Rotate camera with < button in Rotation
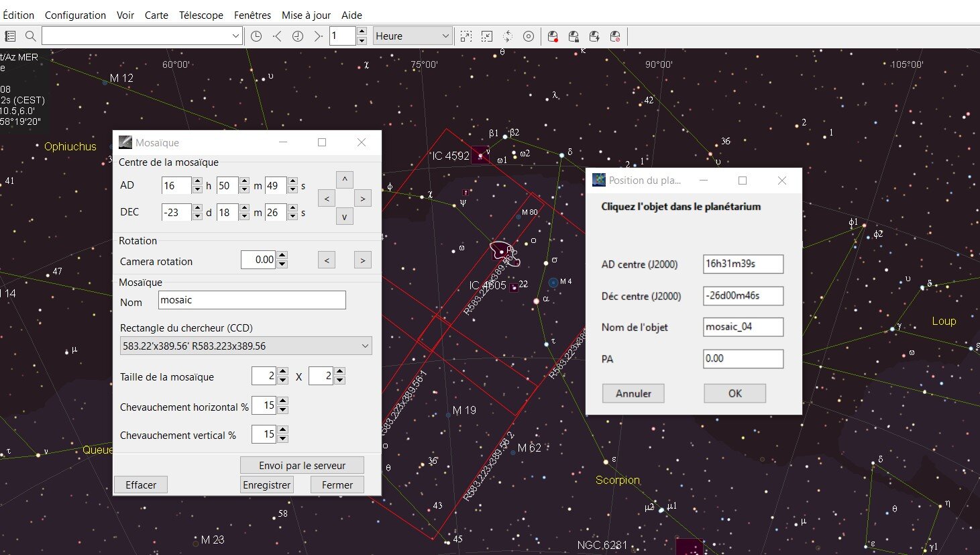Screen dimensions: 980x555 [x=327, y=260]
